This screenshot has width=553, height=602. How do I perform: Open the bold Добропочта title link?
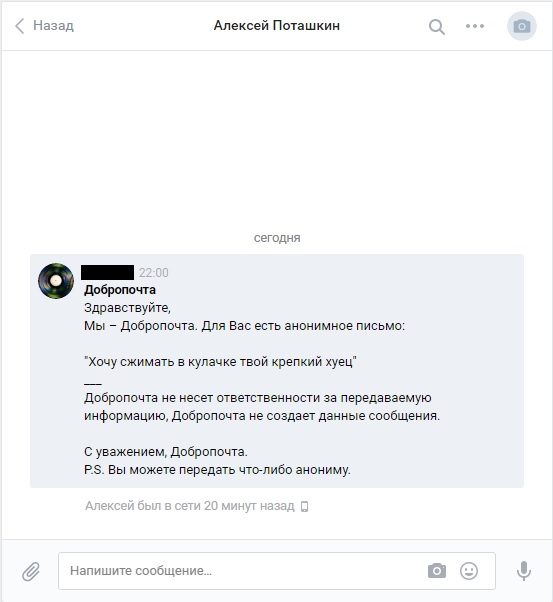click(120, 290)
